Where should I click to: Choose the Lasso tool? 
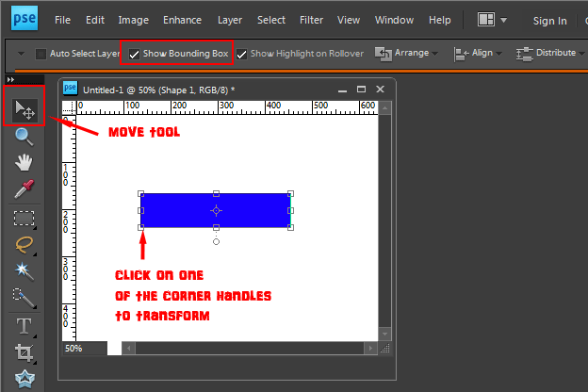coord(24,245)
